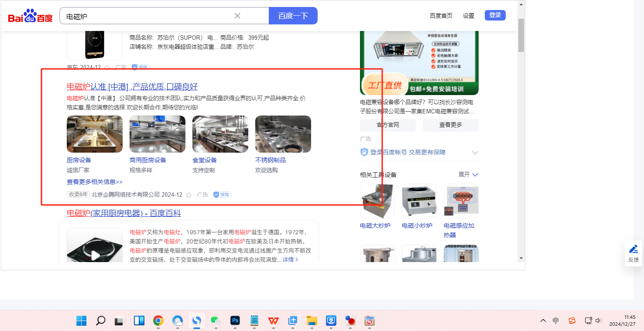Open WeChat from the taskbar
This screenshot has width=644, height=331.
point(216,321)
